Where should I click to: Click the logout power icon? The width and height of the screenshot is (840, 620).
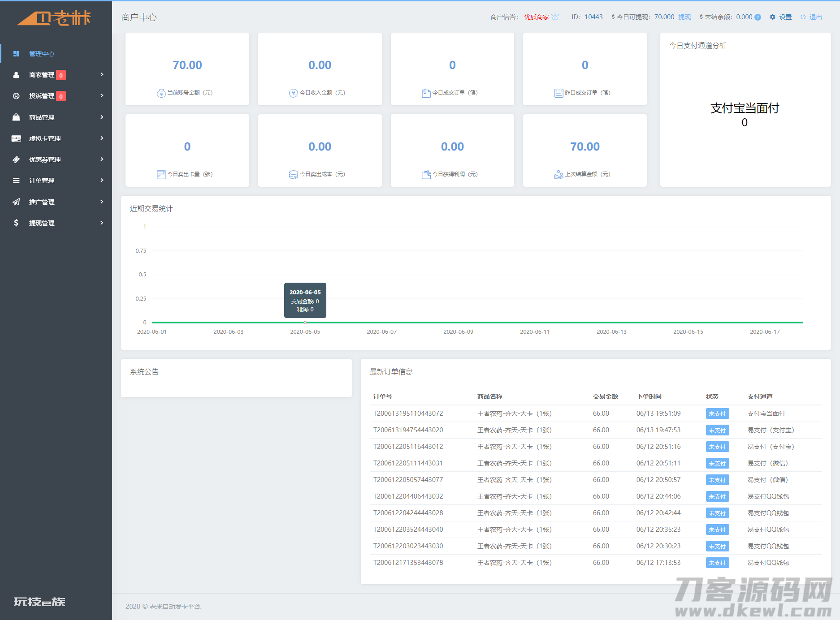[x=803, y=17]
